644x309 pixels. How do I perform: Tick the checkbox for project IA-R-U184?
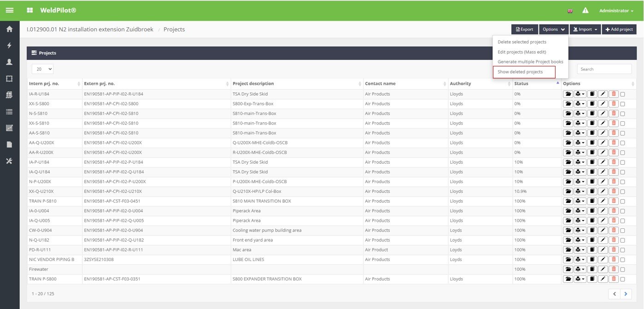(x=623, y=95)
